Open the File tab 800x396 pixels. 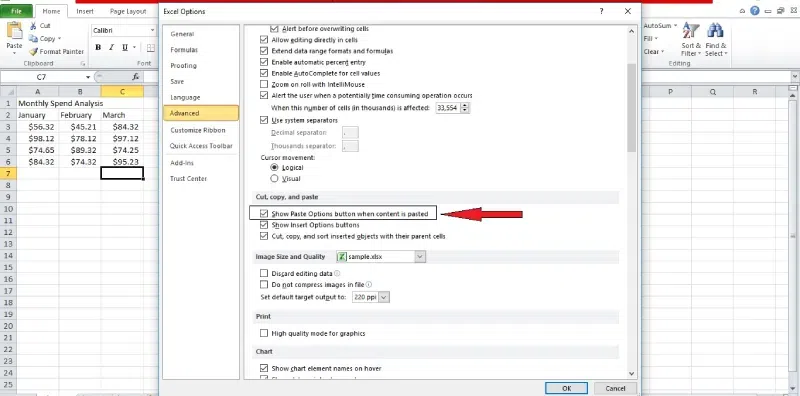16,11
